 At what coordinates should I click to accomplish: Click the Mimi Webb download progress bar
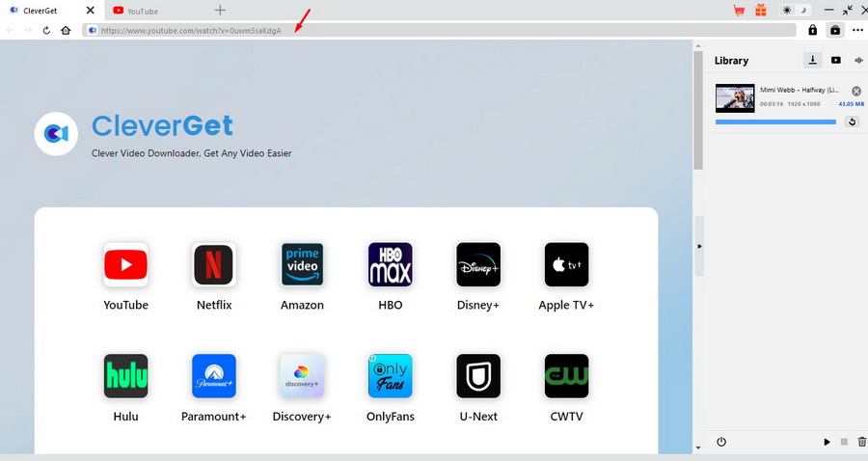point(775,122)
